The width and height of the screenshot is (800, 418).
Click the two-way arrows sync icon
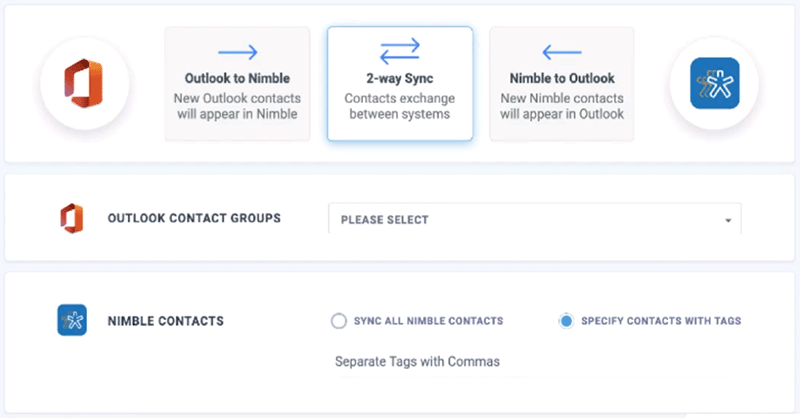tap(400, 52)
